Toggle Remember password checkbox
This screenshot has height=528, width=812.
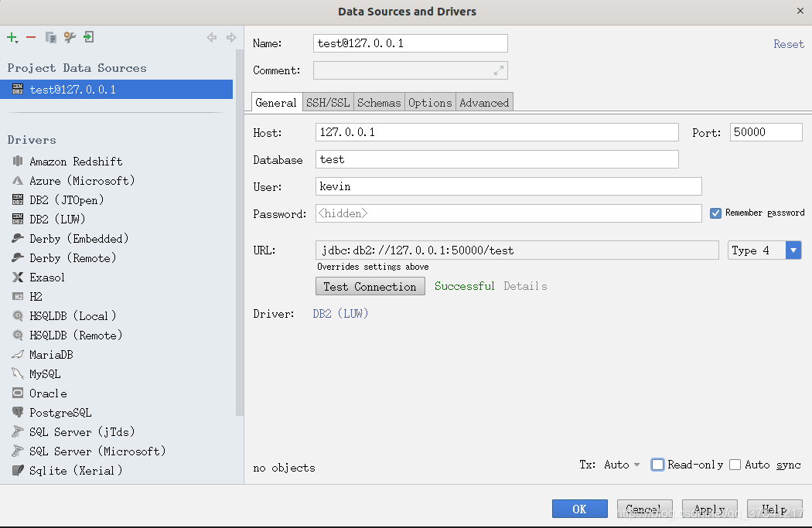pos(715,213)
